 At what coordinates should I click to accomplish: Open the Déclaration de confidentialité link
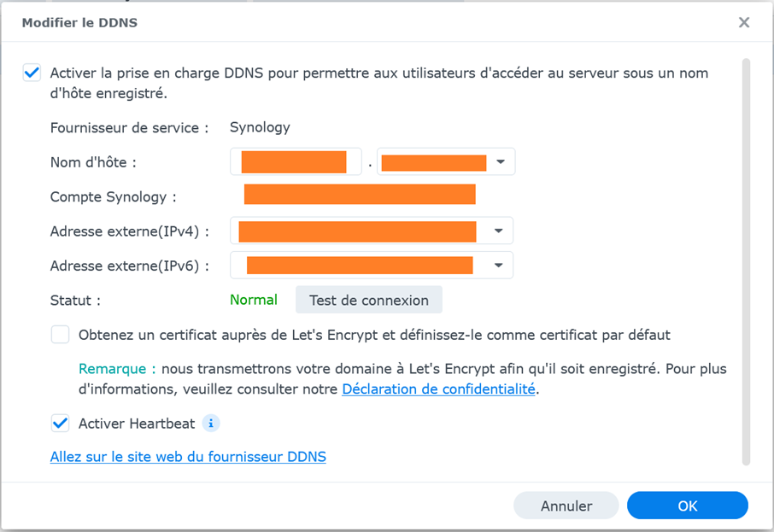pos(439,389)
